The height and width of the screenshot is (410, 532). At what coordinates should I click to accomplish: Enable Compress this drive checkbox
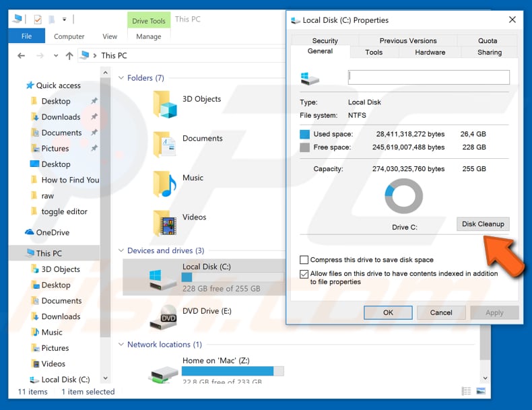tap(304, 260)
